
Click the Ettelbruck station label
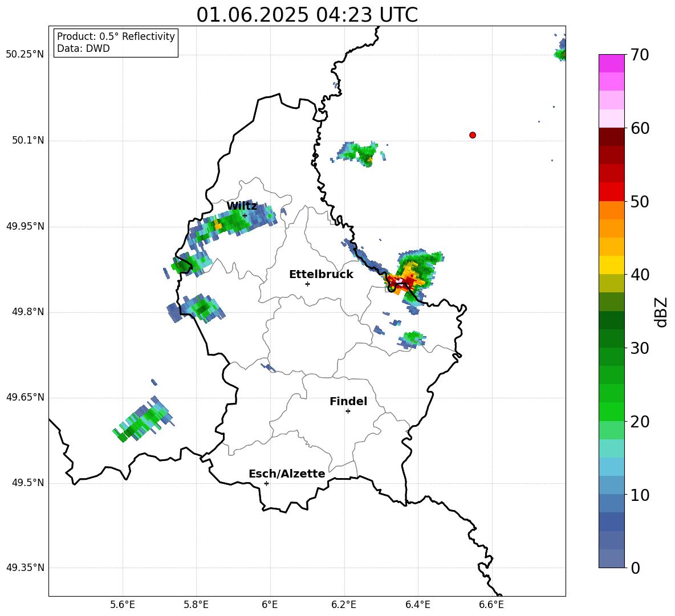point(321,275)
